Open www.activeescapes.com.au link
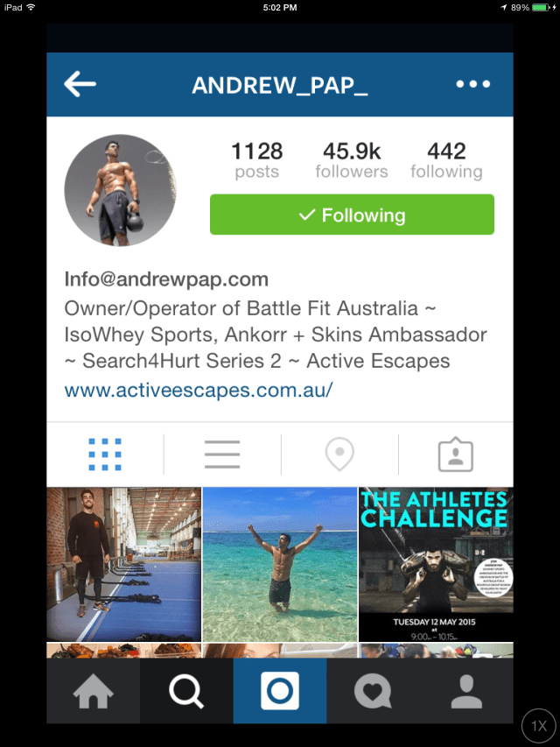 coord(199,391)
